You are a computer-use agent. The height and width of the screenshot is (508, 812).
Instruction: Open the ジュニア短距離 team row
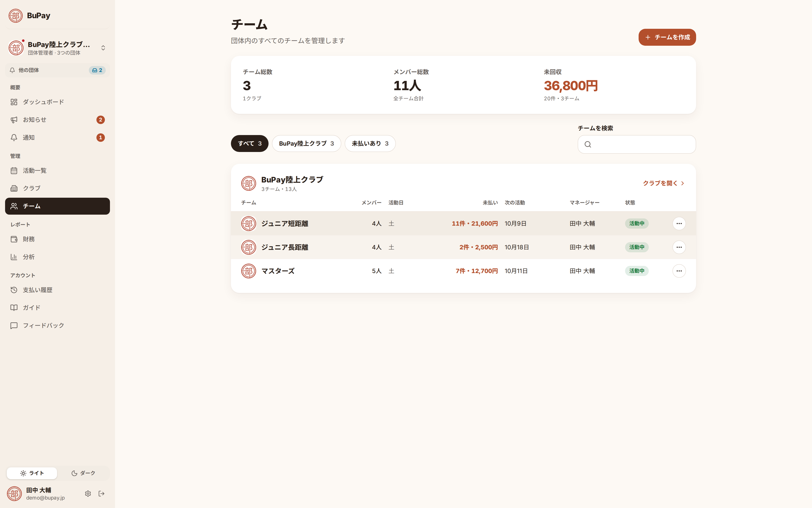click(463, 224)
